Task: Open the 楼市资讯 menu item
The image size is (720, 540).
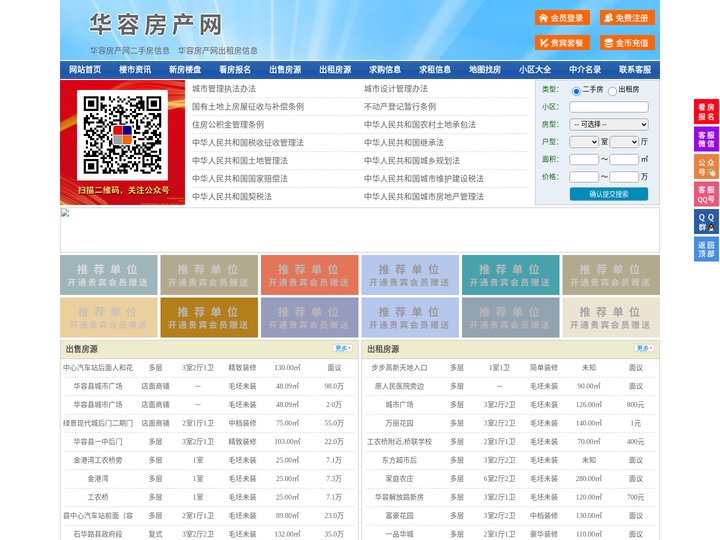Action: (x=135, y=70)
